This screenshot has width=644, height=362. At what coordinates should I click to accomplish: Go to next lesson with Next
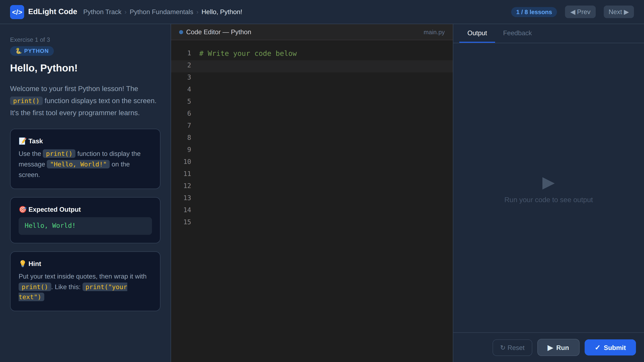click(619, 12)
